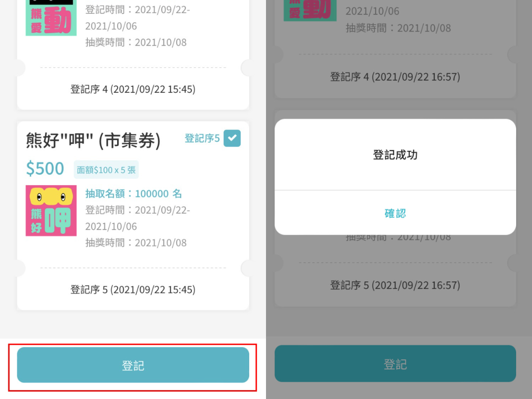Tap 登記序 4 timestamp reading 16:57
532x399 pixels.
(395, 77)
